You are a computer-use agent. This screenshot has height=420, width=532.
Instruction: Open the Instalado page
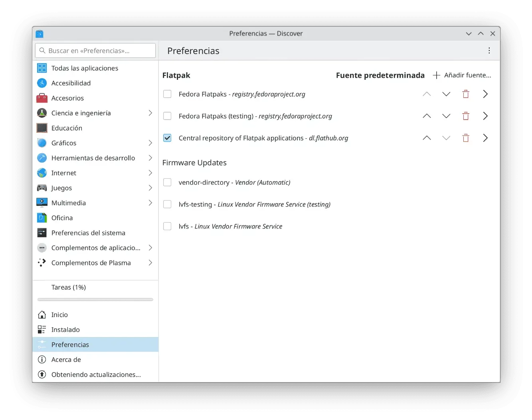95,329
